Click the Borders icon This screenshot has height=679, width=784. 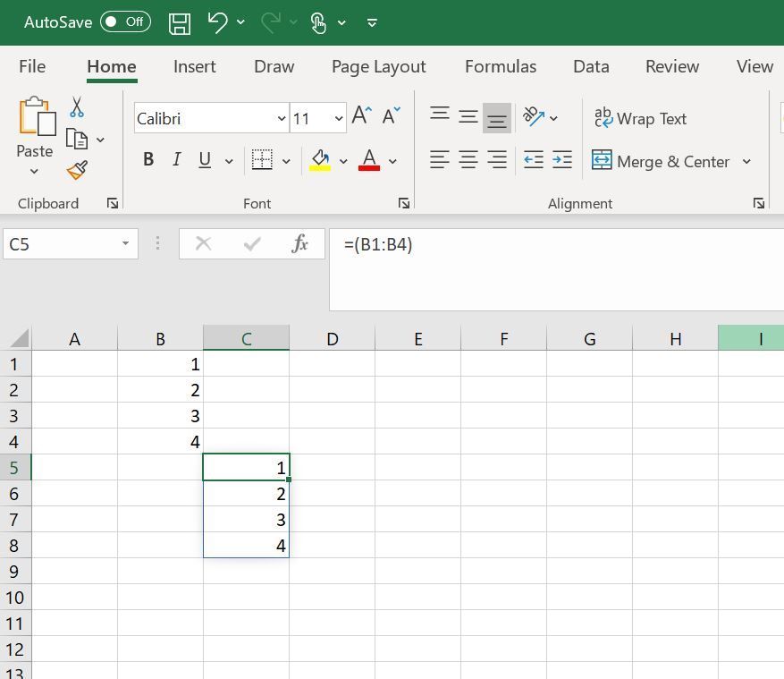point(262,159)
